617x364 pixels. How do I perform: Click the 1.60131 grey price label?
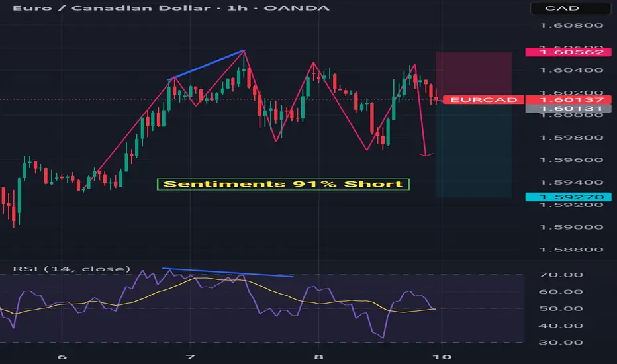[568, 109]
